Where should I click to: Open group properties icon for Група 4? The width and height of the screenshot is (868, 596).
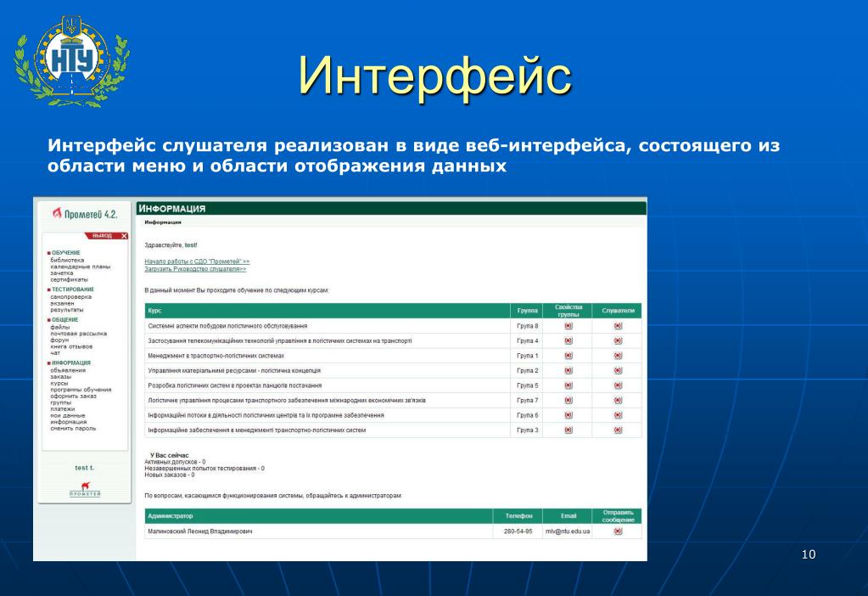568,340
